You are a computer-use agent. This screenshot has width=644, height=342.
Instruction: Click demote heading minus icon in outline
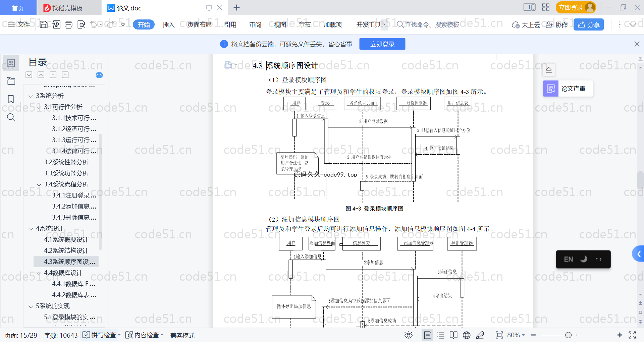coord(65,75)
